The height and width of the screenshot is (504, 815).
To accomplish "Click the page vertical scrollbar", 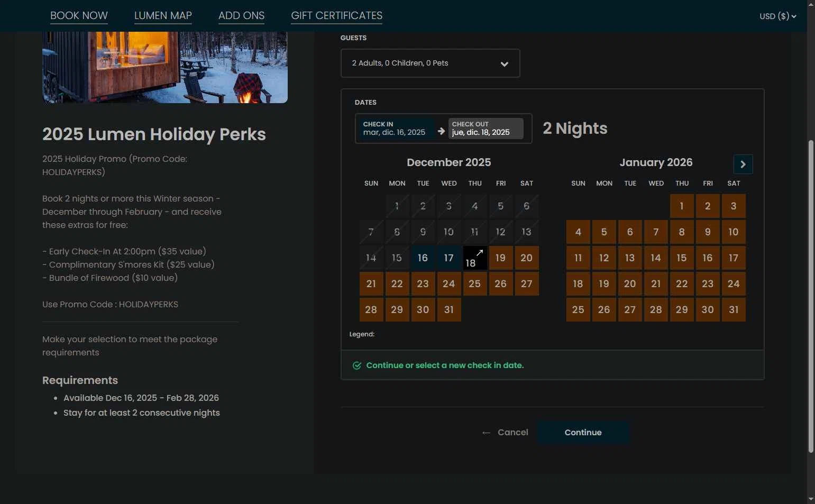I will [811, 296].
